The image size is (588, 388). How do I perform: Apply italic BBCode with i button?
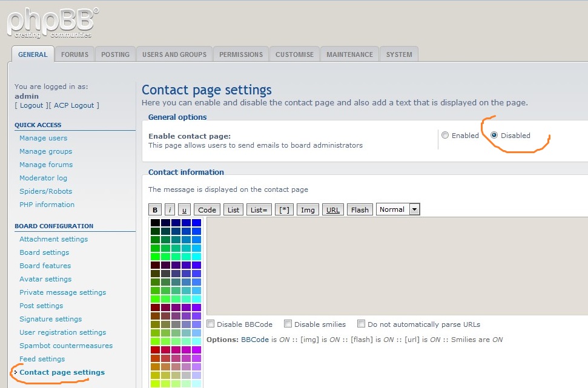click(170, 210)
